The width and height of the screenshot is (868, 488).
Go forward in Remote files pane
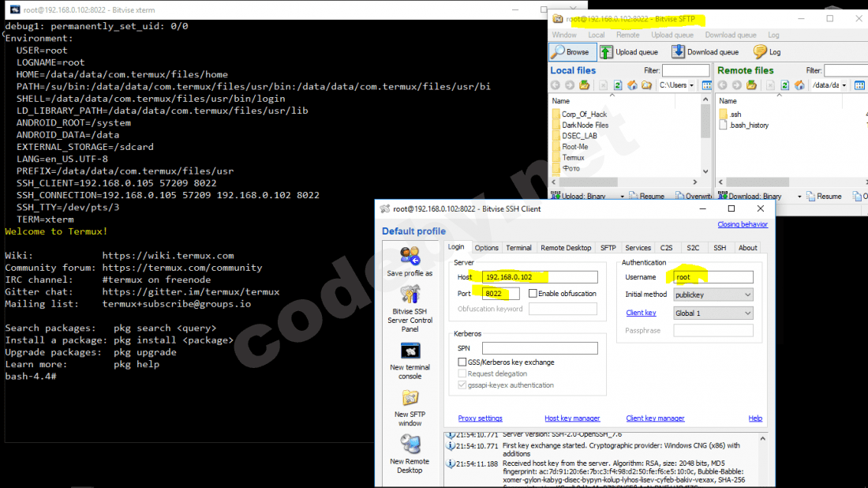pos(737,85)
